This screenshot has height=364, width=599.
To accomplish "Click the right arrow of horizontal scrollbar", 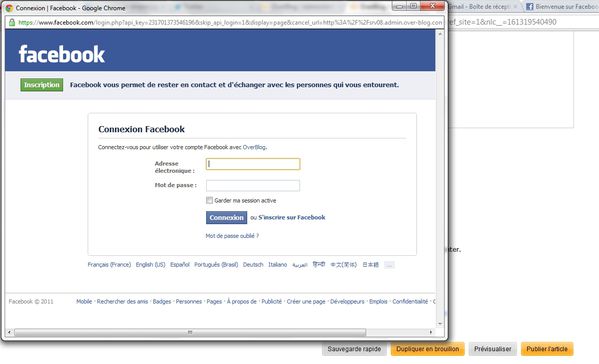I will (431, 332).
